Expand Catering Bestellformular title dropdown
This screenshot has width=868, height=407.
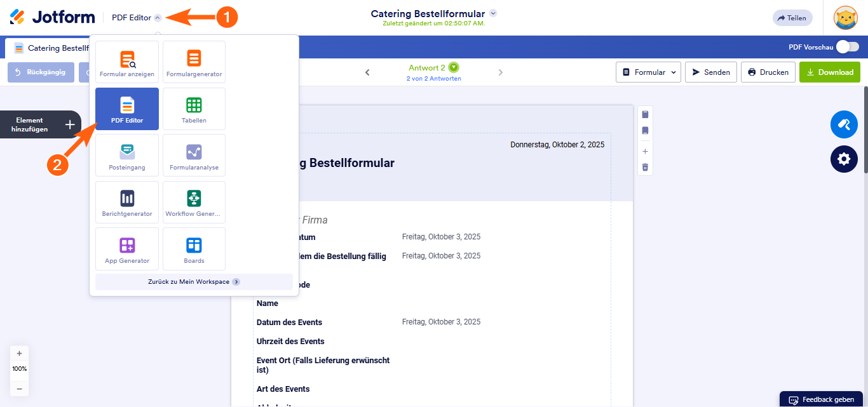pyautogui.click(x=494, y=13)
